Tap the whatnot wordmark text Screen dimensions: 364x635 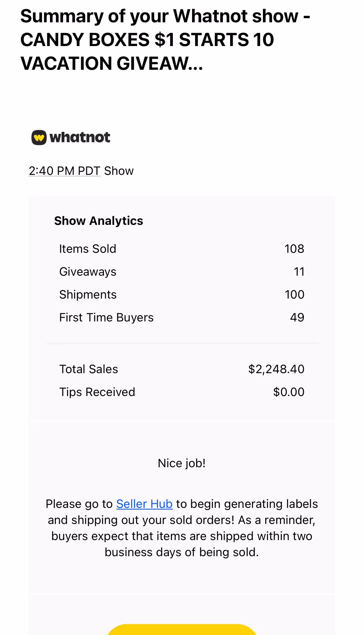pos(80,138)
